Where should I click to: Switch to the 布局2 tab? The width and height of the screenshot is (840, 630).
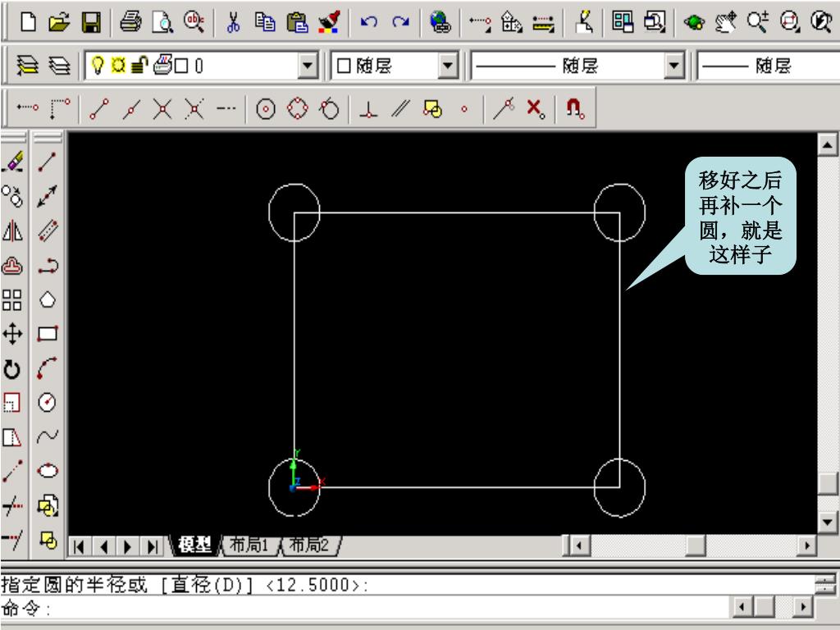(308, 546)
